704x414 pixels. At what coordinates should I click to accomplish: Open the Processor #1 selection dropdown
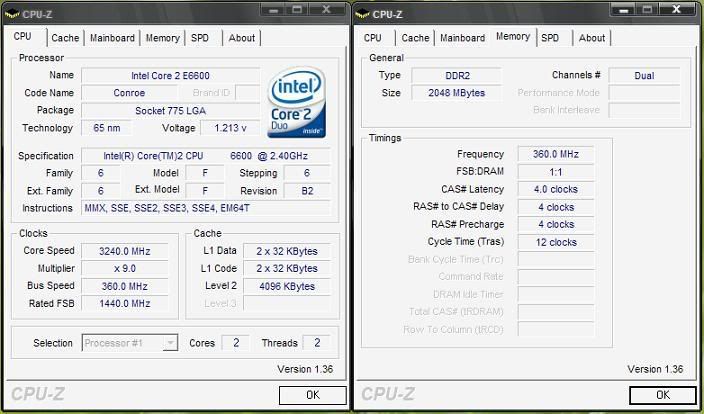click(170, 343)
